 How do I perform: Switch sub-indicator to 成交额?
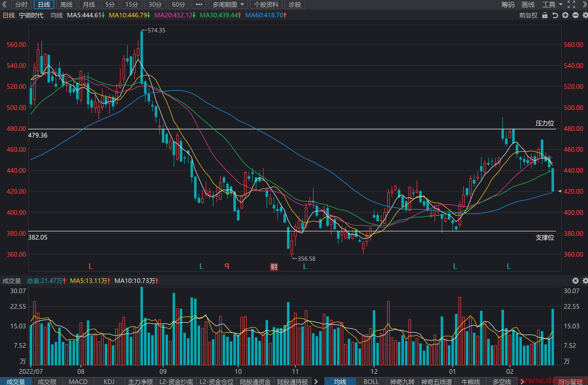47,382
